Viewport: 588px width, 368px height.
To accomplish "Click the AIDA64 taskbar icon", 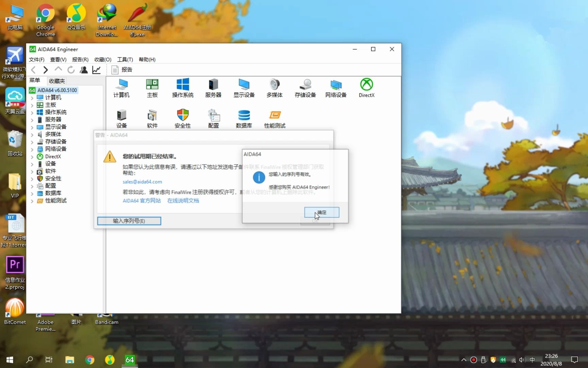I will click(x=130, y=360).
